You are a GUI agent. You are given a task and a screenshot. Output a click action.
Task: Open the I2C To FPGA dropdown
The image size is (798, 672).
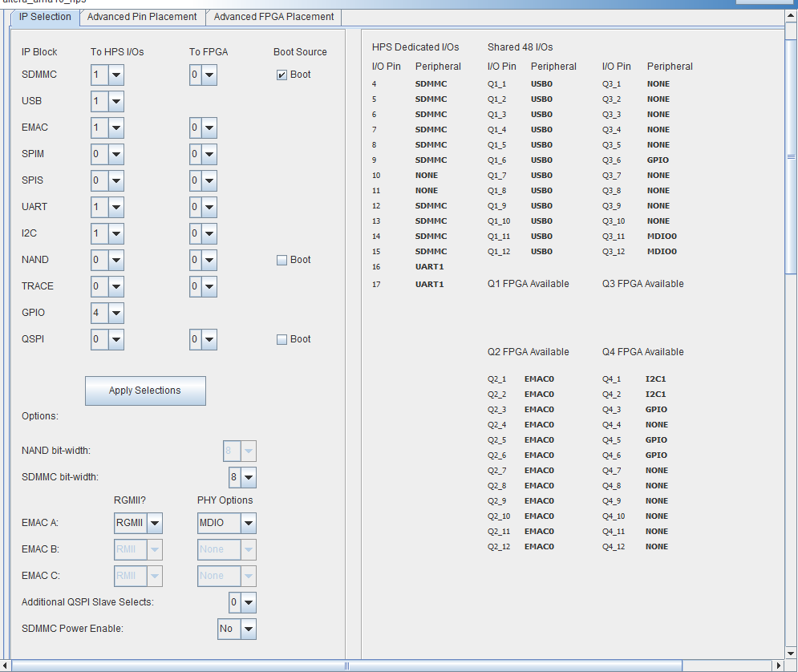click(209, 234)
